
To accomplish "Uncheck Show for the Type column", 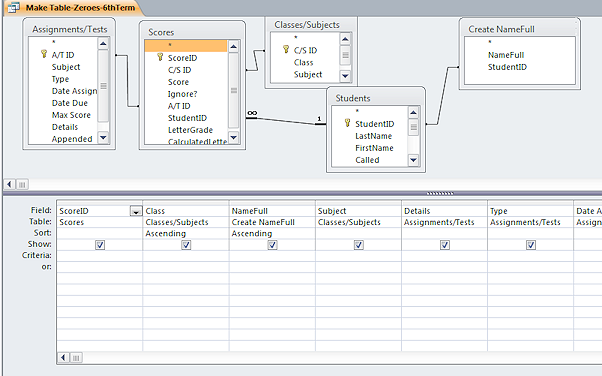I will [x=531, y=245].
